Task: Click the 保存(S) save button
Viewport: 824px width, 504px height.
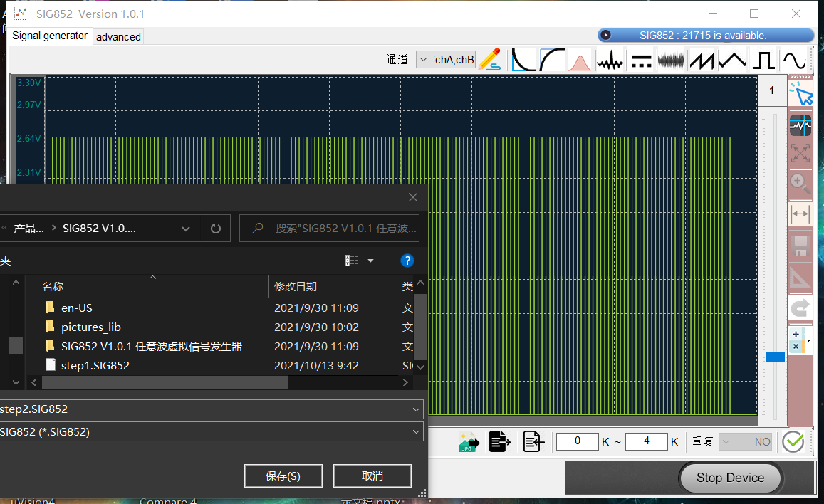Action: (283, 476)
